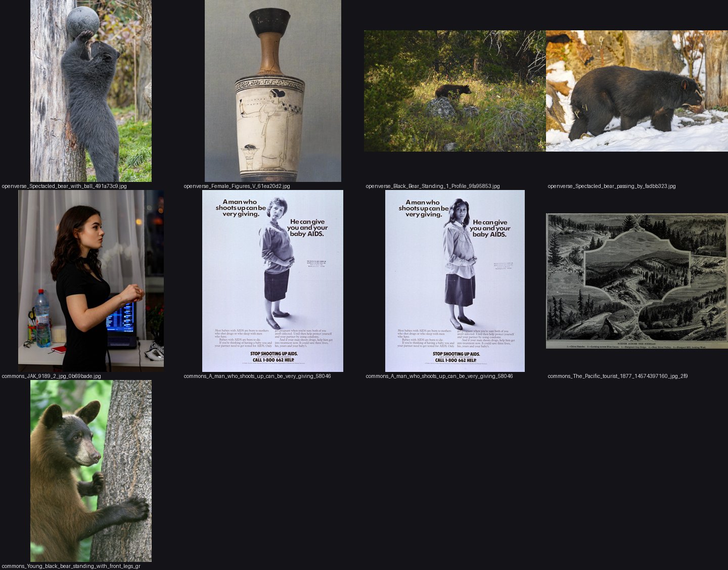Select the spectacled bear passing by snow photo
728x570 pixels.
click(x=637, y=91)
